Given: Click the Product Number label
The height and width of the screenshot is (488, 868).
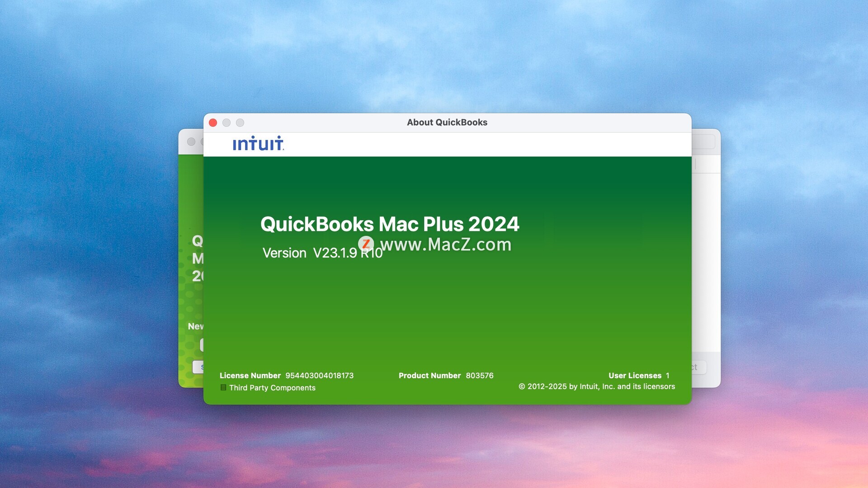Looking at the screenshot, I should [x=429, y=375].
